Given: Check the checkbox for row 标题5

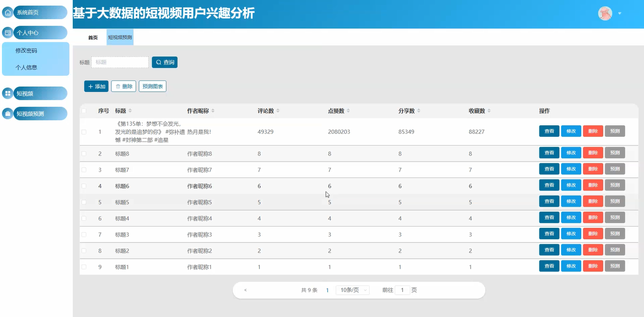Looking at the screenshot, I should click(x=84, y=201).
